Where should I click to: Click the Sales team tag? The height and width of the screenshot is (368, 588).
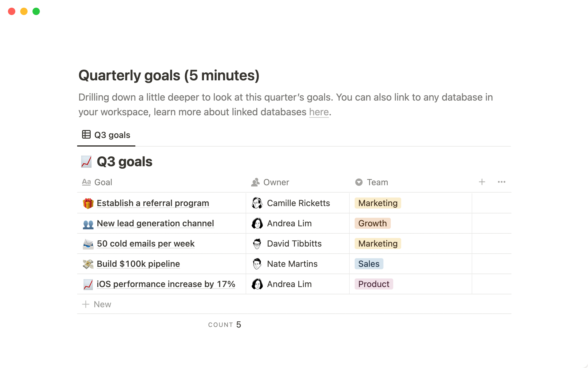pos(369,264)
